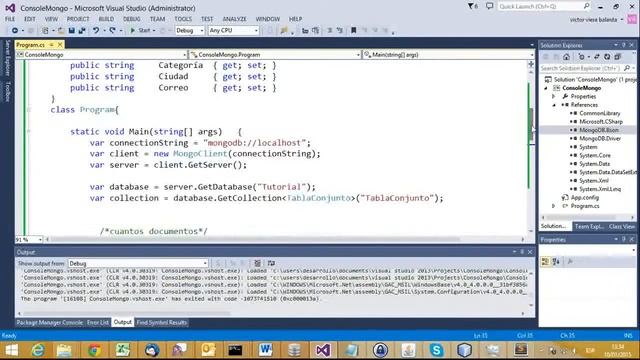Open the TOOLS menu
Viewport: 640px width, 360px height.
[x=183, y=19]
